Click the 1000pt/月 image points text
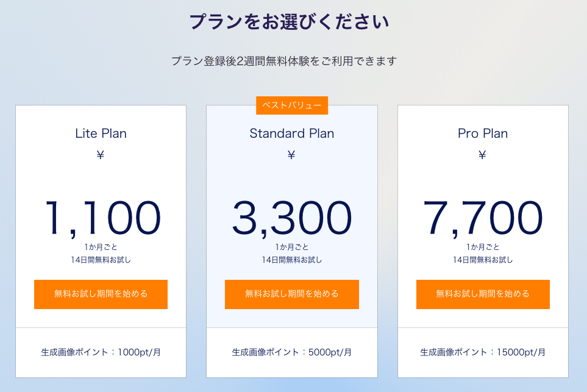This screenshot has height=392, width=587. 101,352
